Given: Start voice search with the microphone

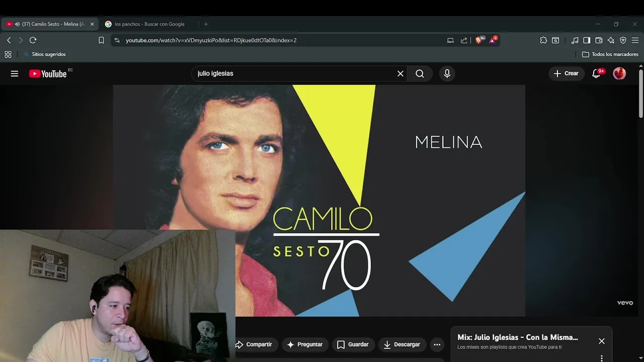Looking at the screenshot, I should [447, 73].
